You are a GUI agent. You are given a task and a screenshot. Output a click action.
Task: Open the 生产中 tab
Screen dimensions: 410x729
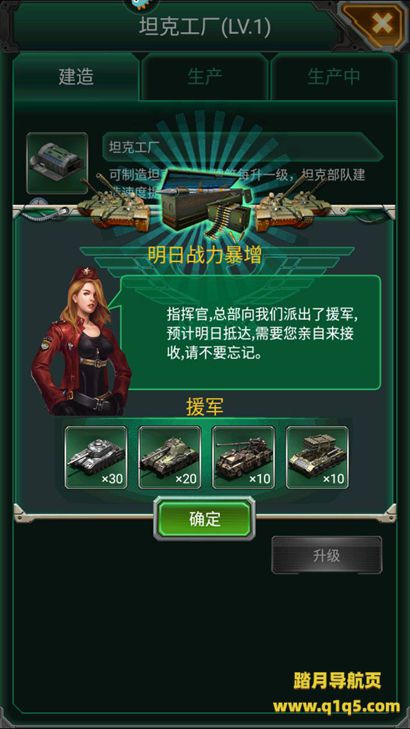coord(333,77)
